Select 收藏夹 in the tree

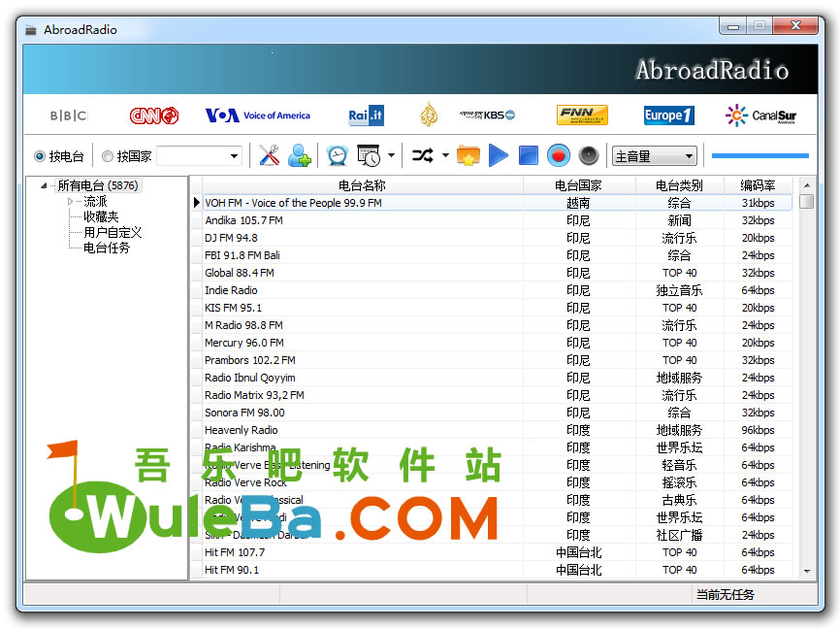click(x=101, y=216)
